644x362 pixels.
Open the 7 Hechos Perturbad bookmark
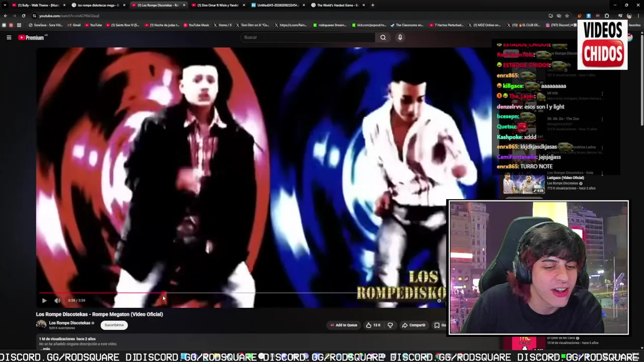pos(447,25)
